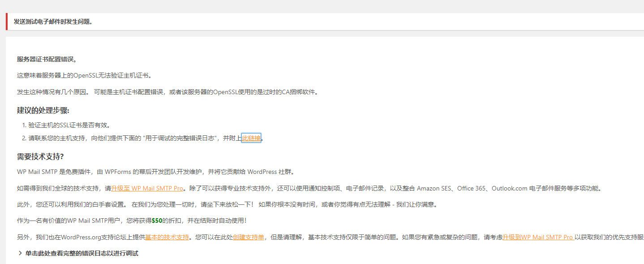This screenshot has width=644, height=264.
Task: Expand the complete error log debug section
Action: point(82,253)
